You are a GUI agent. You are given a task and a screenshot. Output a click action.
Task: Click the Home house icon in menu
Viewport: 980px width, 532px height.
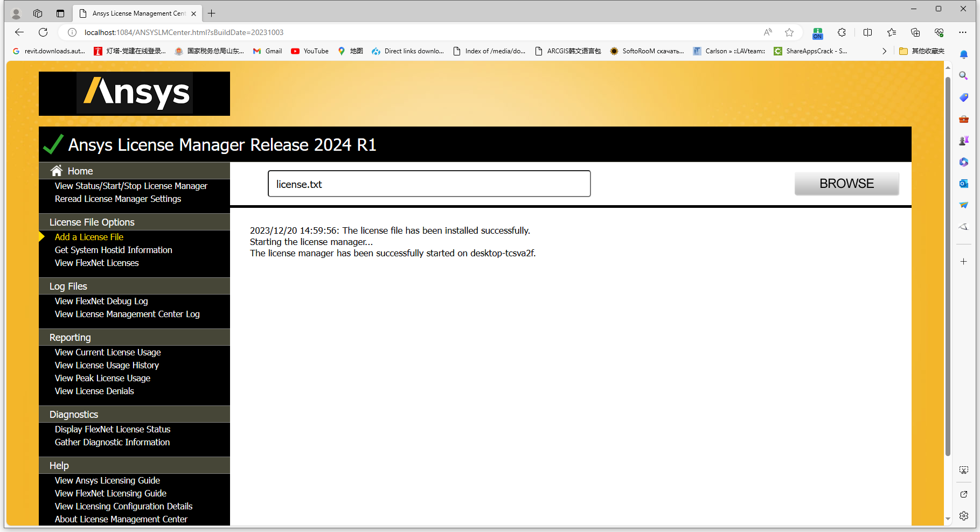tap(57, 171)
